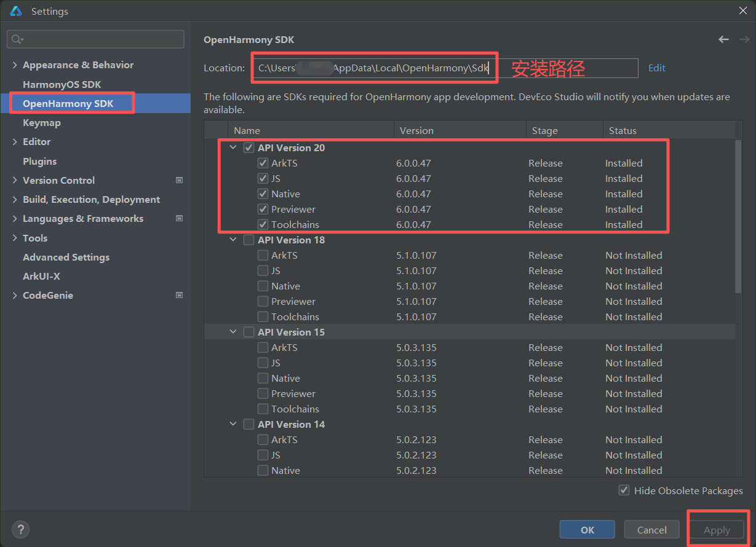Expand CodeGenie section chevron
This screenshot has height=547, width=756.
click(15, 295)
